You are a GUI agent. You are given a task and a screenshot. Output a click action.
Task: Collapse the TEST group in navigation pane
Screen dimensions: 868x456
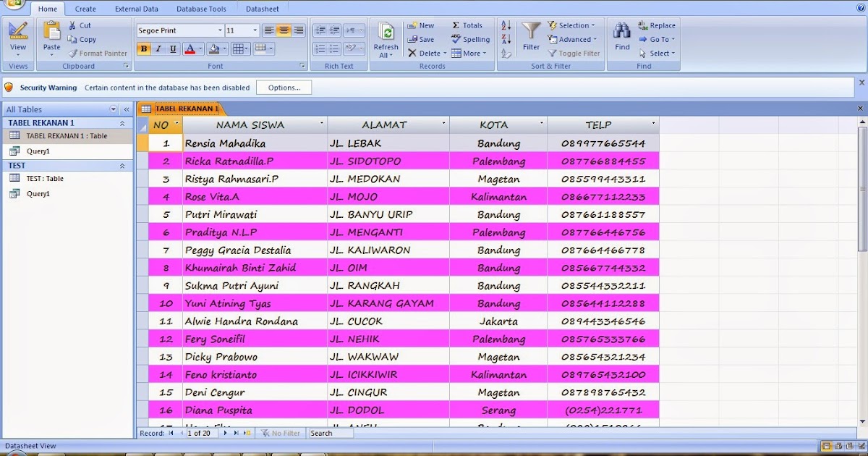click(122, 166)
